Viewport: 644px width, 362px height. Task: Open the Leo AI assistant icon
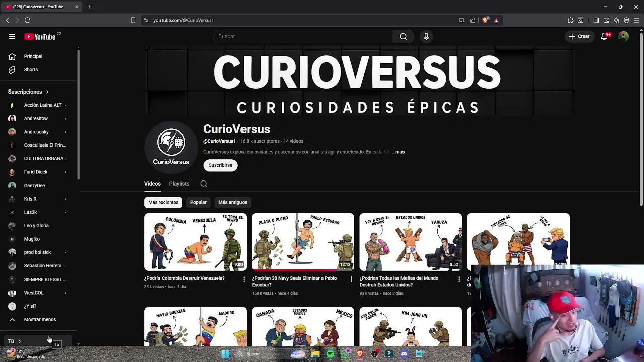click(616, 20)
